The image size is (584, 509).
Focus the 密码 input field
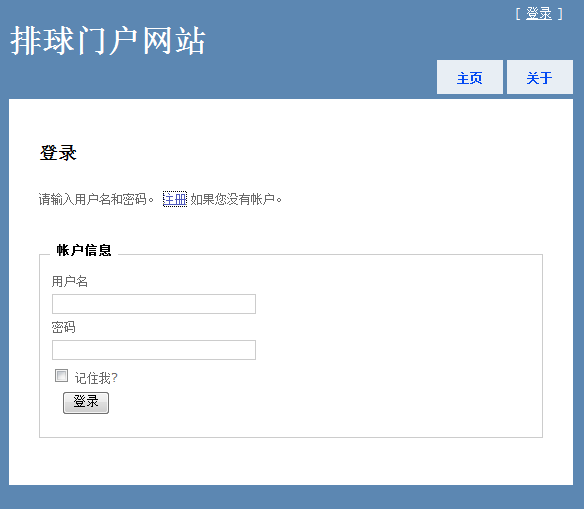pyautogui.click(x=154, y=350)
